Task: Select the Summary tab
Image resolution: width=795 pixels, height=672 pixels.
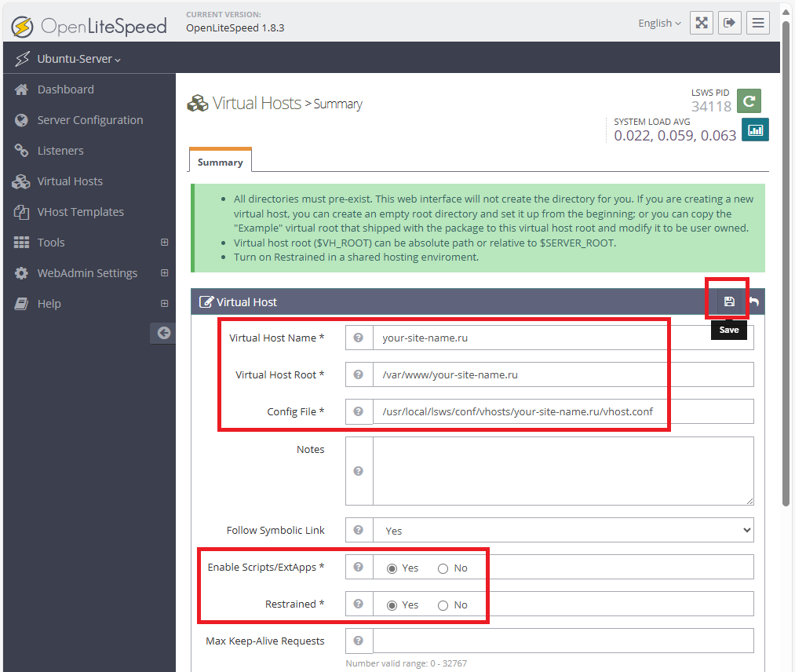Action: point(220,161)
